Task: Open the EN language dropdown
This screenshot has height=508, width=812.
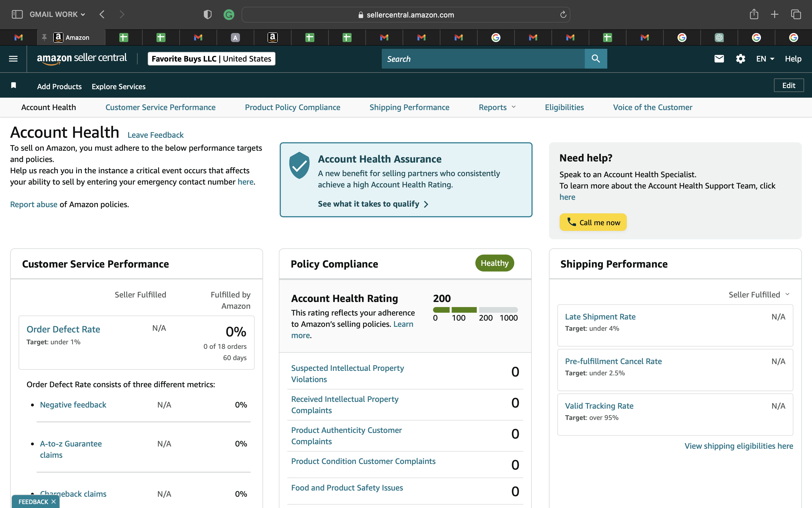Action: click(765, 59)
